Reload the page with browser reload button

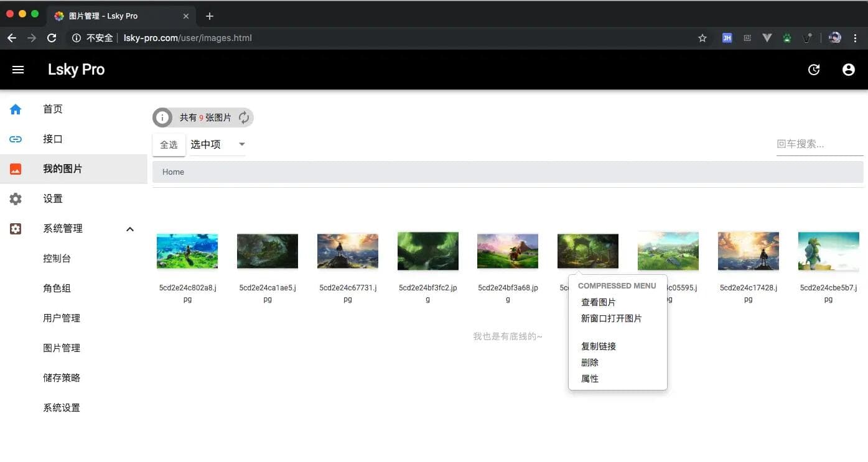[x=52, y=38]
